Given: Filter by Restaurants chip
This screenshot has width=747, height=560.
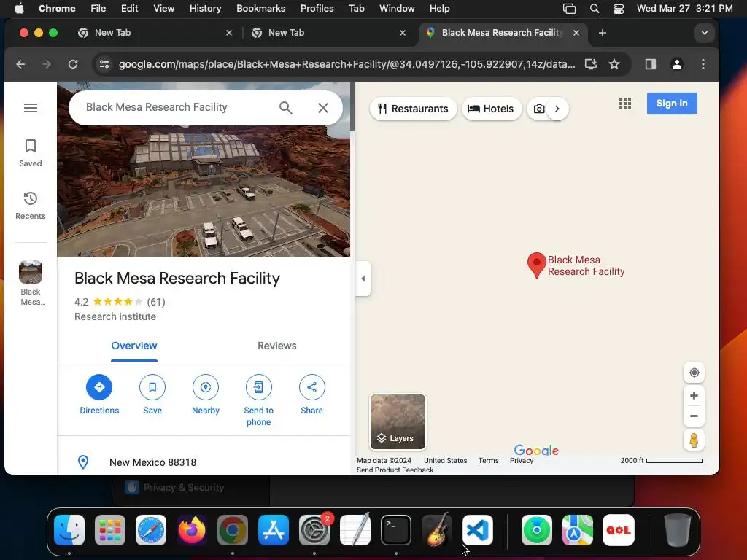Looking at the screenshot, I should (413, 109).
